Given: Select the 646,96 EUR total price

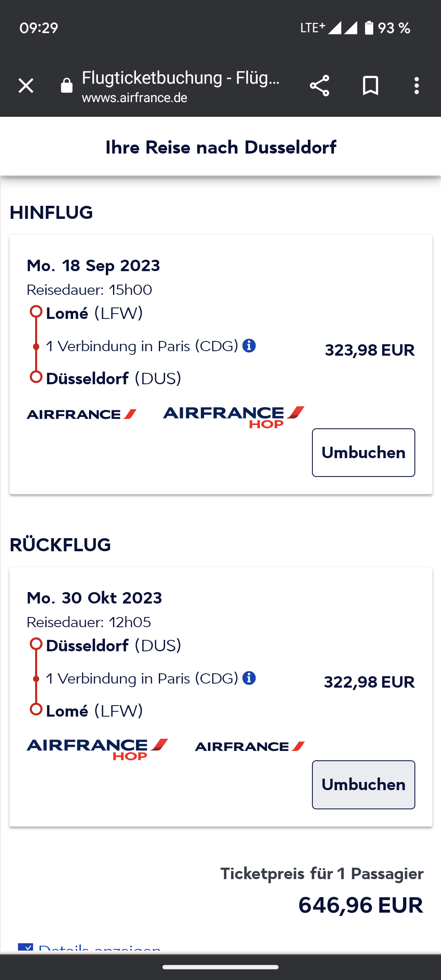Looking at the screenshot, I should click(x=361, y=905).
